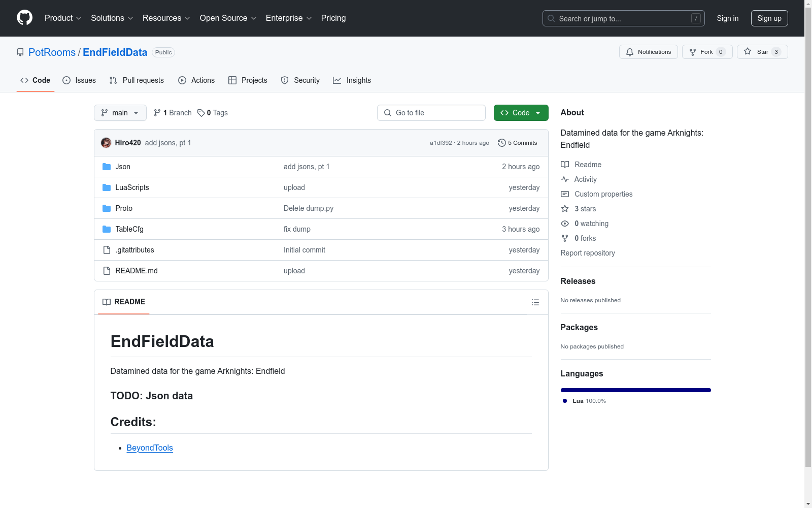812x508 pixels.
Task: Click the Activity pulse icon
Action: pos(565,179)
